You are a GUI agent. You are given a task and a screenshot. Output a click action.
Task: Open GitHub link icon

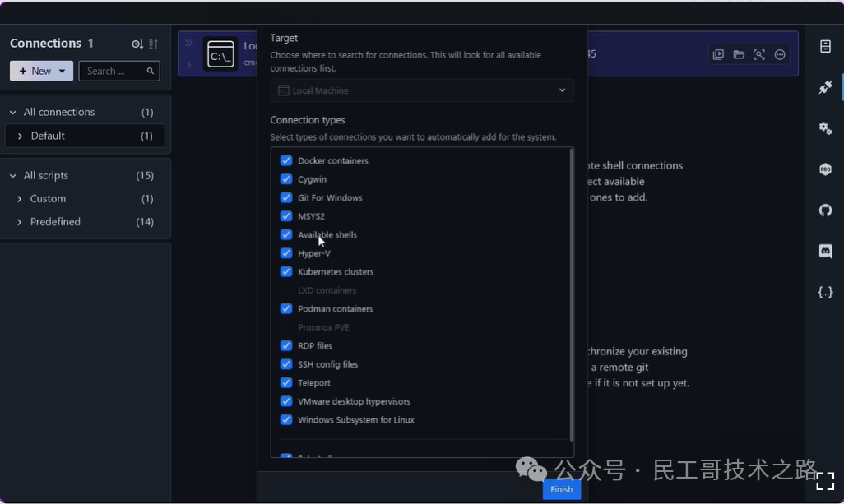coord(825,210)
